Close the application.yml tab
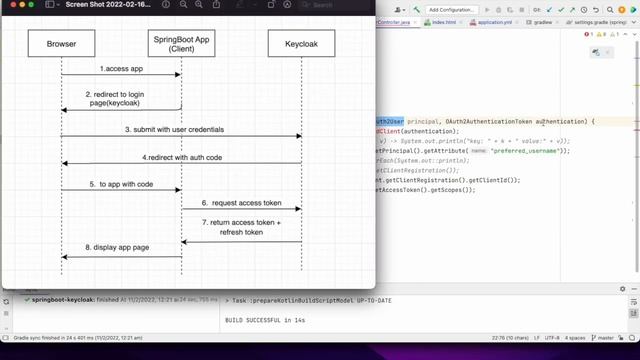The width and height of the screenshot is (640, 360). (x=517, y=22)
